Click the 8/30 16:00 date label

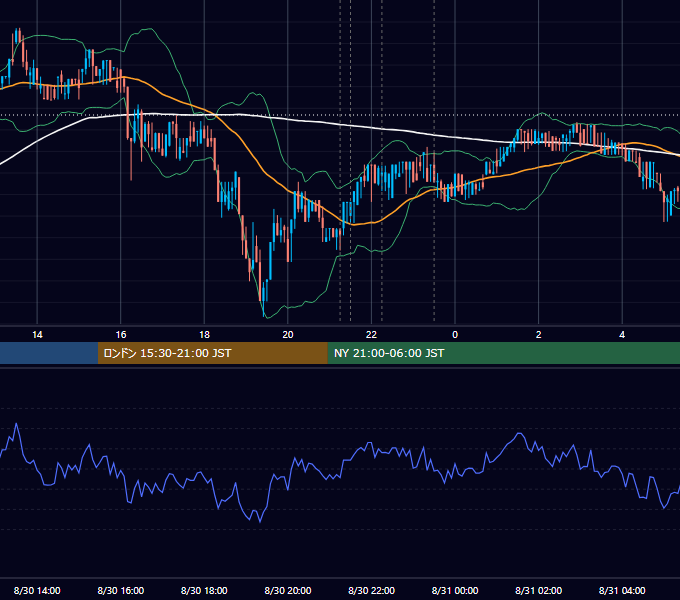[121, 590]
